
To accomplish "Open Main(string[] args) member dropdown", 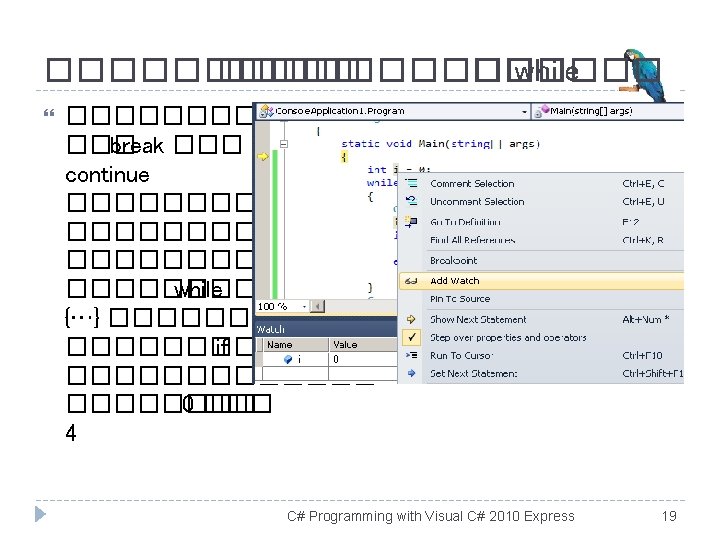I will coord(608,111).
